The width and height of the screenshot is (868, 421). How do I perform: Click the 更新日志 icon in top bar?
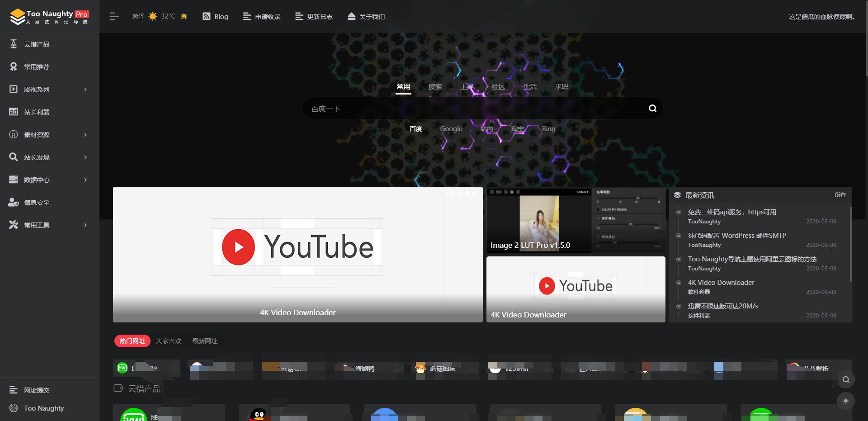pyautogui.click(x=299, y=16)
